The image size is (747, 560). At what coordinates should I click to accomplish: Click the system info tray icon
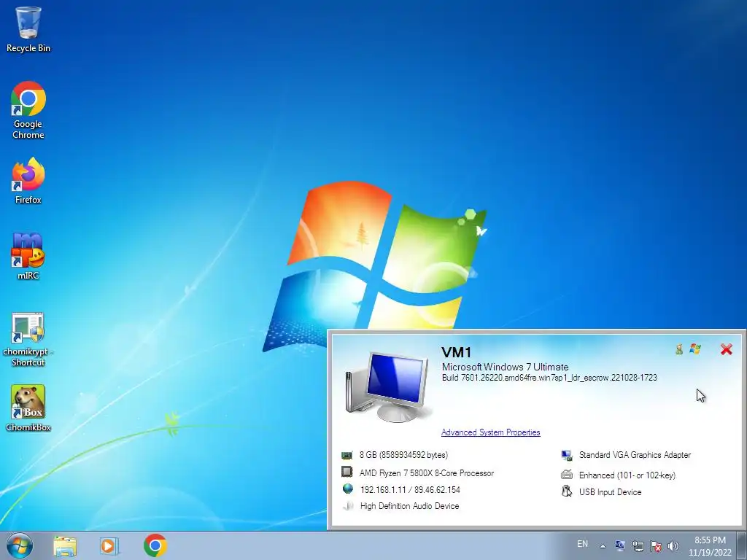[x=620, y=545]
